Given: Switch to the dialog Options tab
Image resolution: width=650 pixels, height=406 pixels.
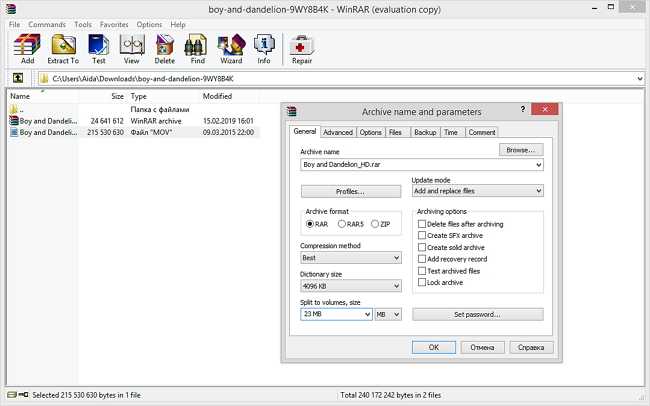Looking at the screenshot, I should tap(370, 132).
